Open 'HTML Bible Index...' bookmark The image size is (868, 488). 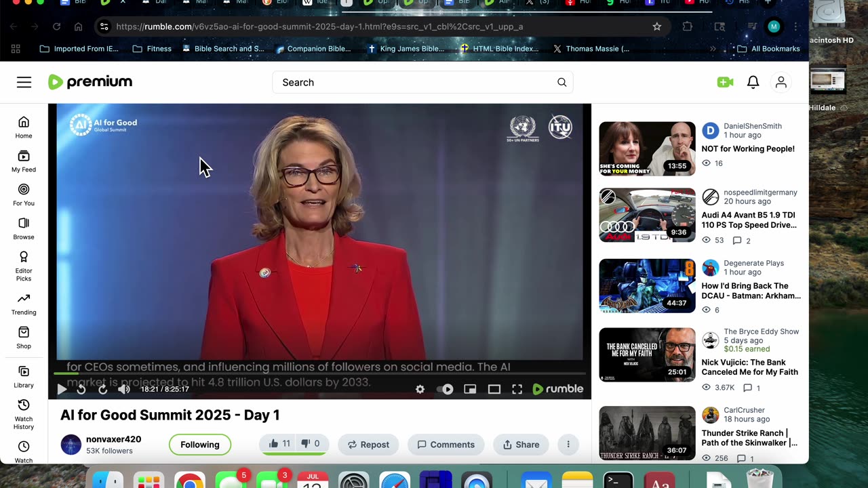[499, 49]
